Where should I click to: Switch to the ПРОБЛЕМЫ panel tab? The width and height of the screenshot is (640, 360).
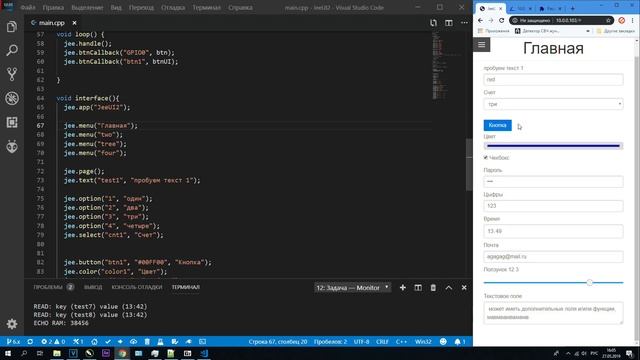pyautogui.click(x=48, y=287)
